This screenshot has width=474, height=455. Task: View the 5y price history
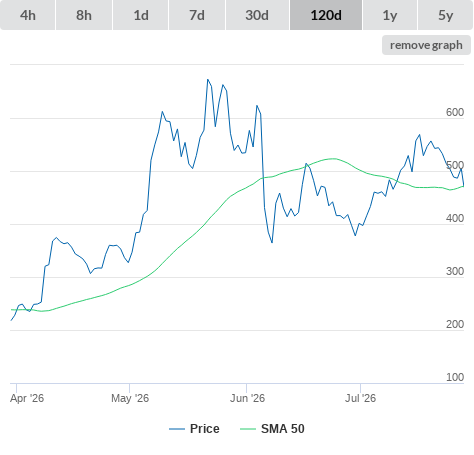445,15
